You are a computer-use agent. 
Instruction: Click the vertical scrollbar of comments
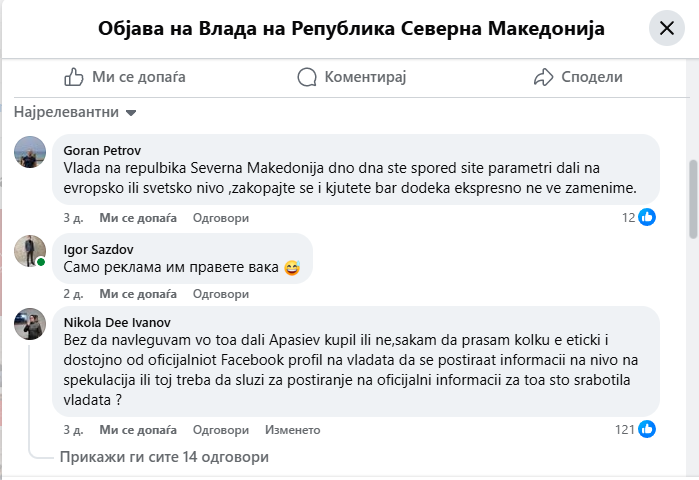pyautogui.click(x=693, y=200)
